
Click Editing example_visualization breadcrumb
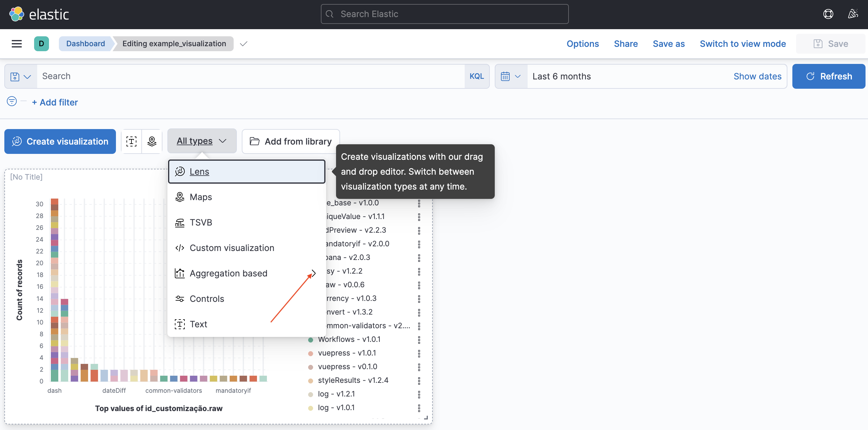[x=174, y=43]
